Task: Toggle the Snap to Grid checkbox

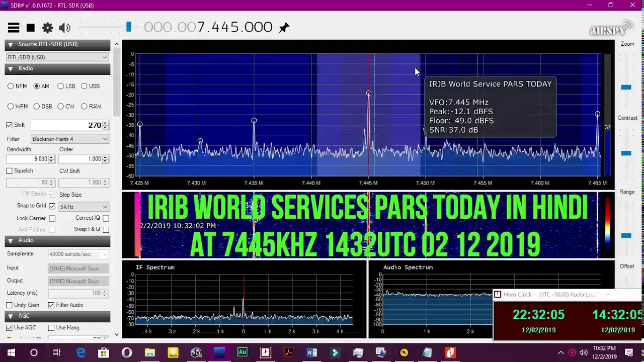Action: coord(52,206)
